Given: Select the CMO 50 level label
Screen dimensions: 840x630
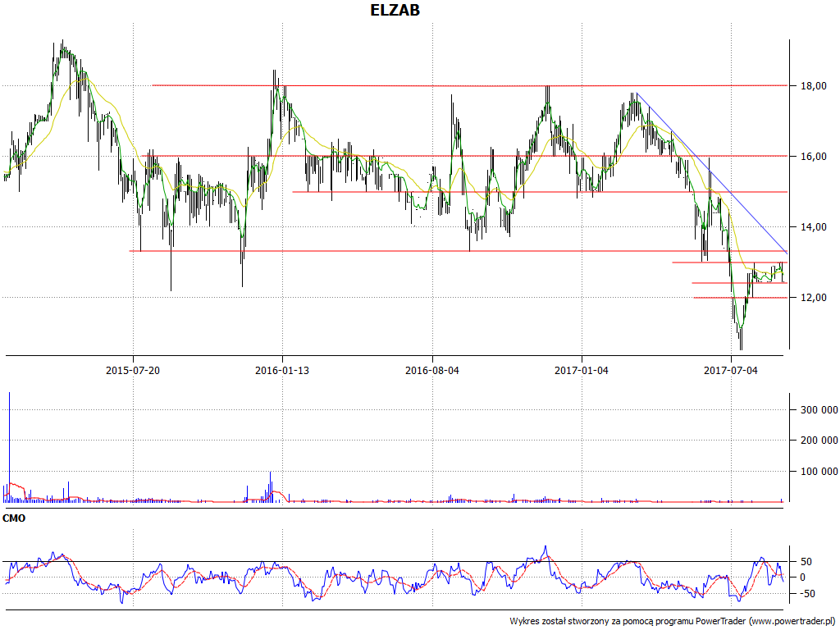Looking at the screenshot, I should click(806, 562).
